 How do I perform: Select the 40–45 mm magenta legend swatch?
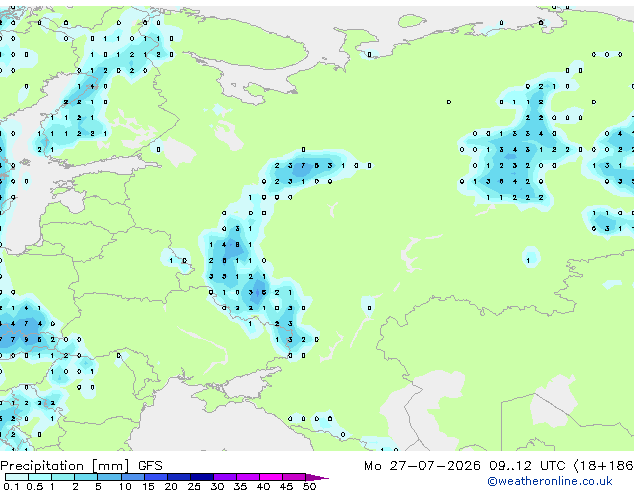click(x=271, y=477)
